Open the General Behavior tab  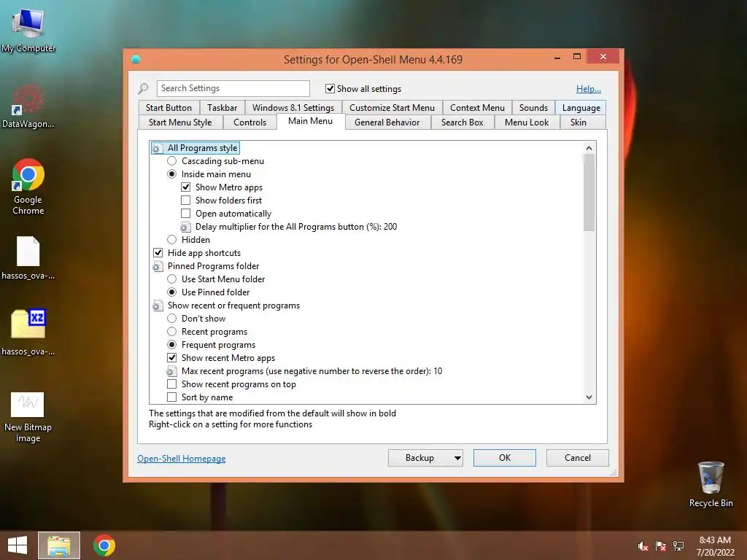pyautogui.click(x=387, y=122)
